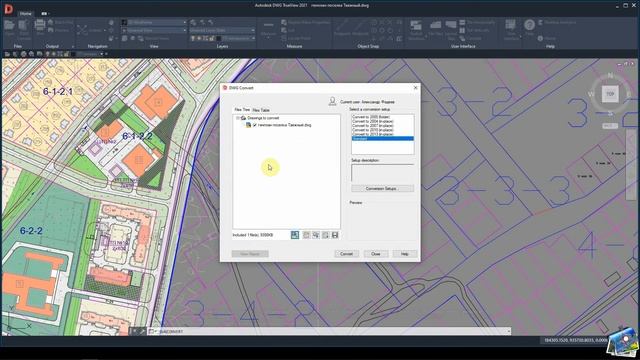The width and height of the screenshot is (640, 360).
Task: Click the Convert button
Action: (346, 254)
